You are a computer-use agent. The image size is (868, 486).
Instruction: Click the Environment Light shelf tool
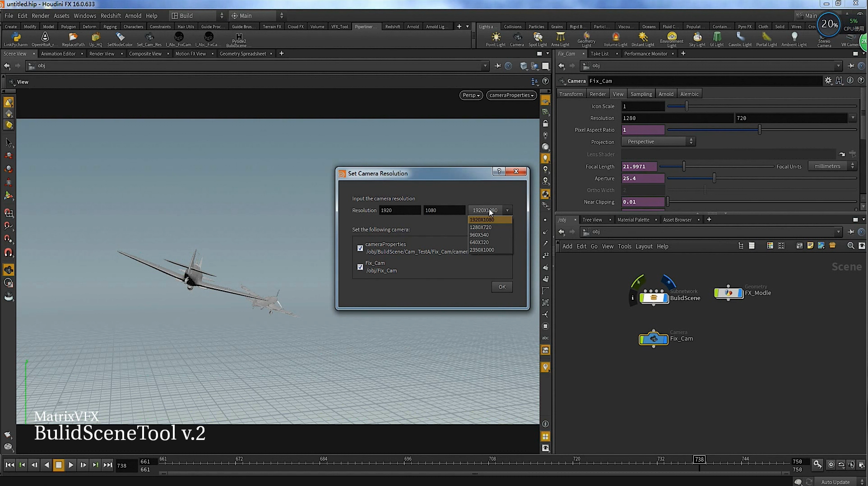[x=672, y=39]
